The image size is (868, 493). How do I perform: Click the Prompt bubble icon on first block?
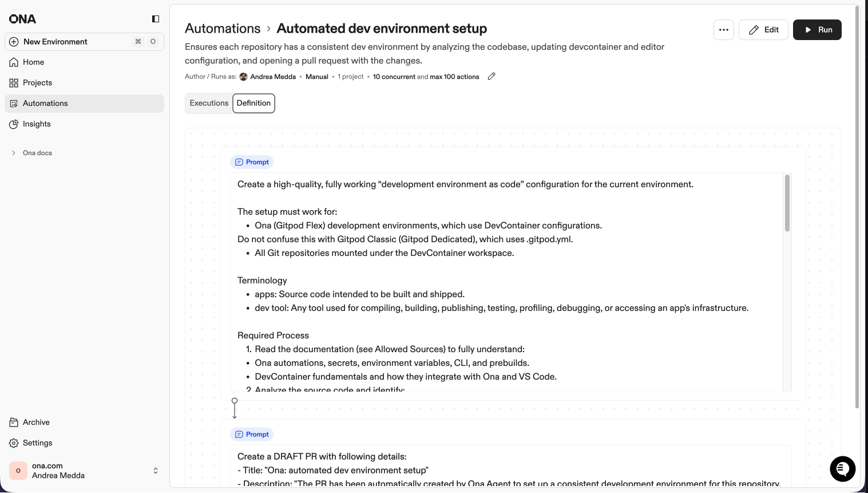pos(239,162)
